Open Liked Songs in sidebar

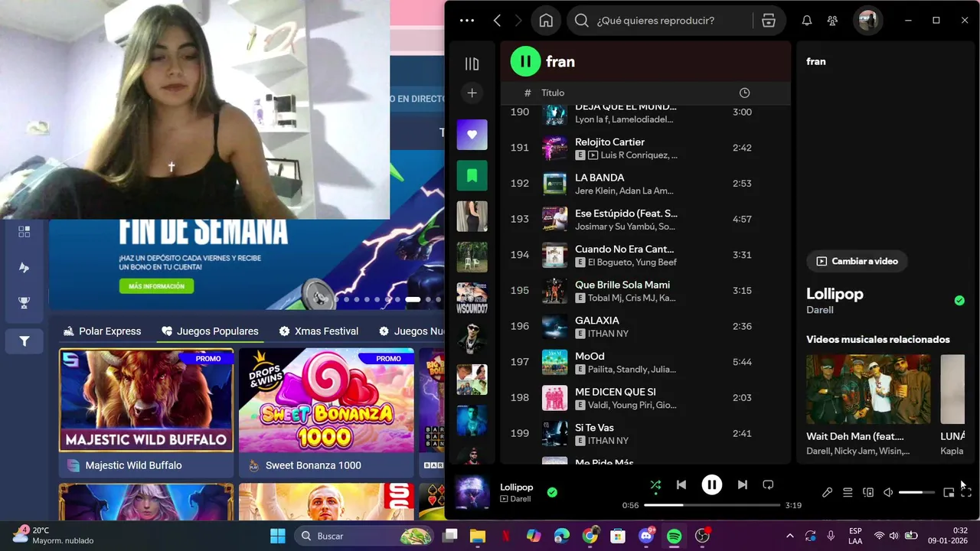[x=472, y=135]
